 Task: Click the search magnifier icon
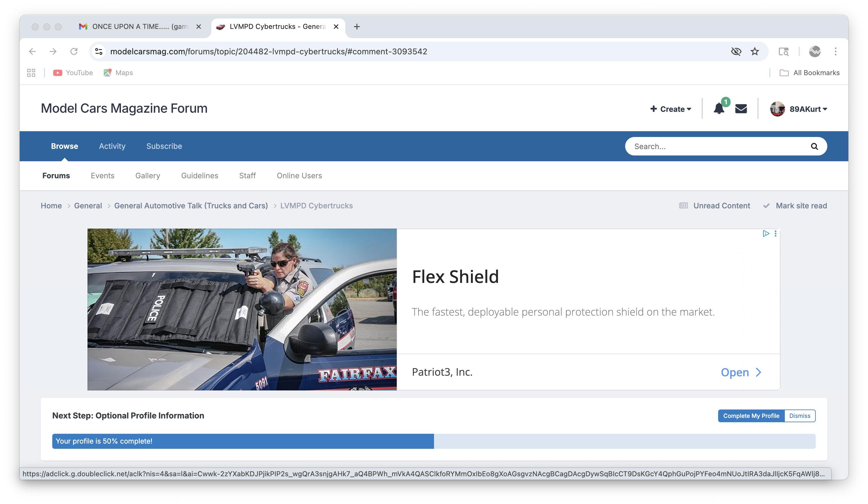pyautogui.click(x=814, y=146)
